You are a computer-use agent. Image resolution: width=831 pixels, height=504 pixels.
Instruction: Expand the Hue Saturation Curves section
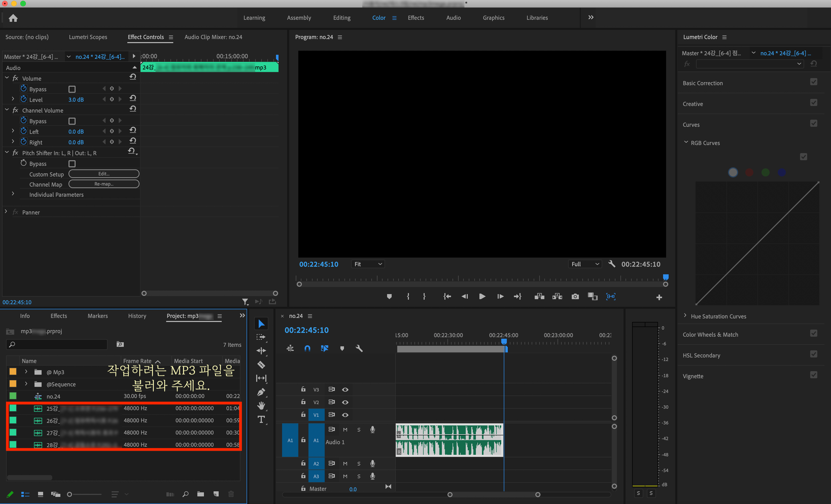(x=685, y=316)
